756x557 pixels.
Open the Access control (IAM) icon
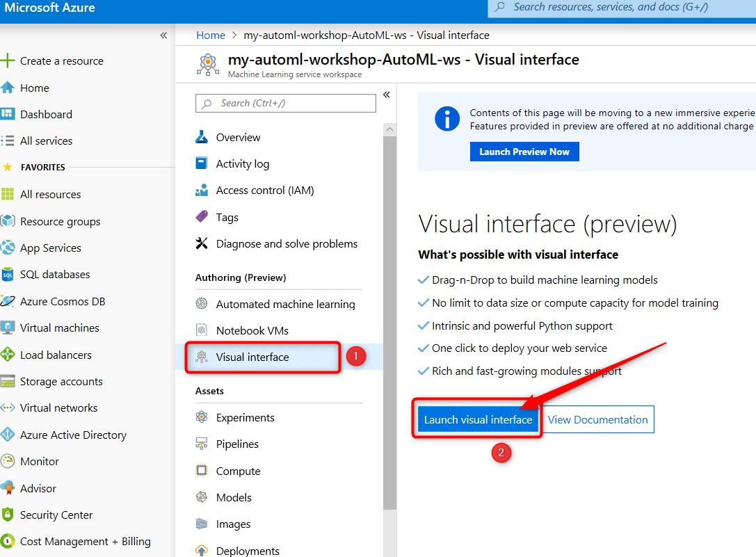click(x=202, y=190)
